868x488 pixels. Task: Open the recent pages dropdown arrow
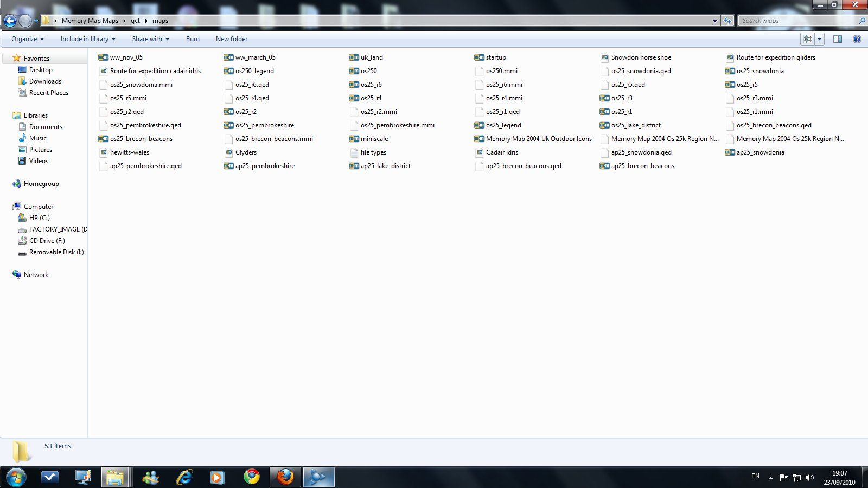tap(36, 21)
